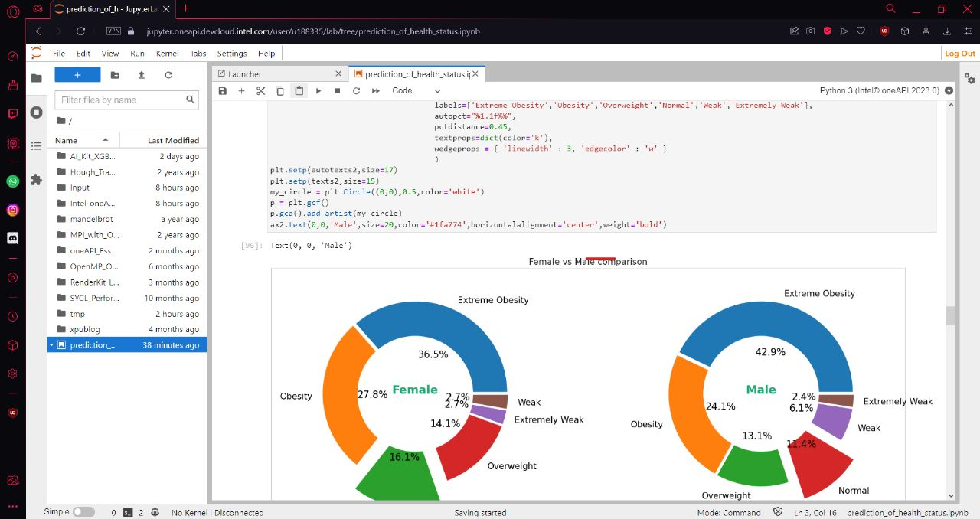
Task: Open uBlock Origin extension icon
Action: (885, 31)
